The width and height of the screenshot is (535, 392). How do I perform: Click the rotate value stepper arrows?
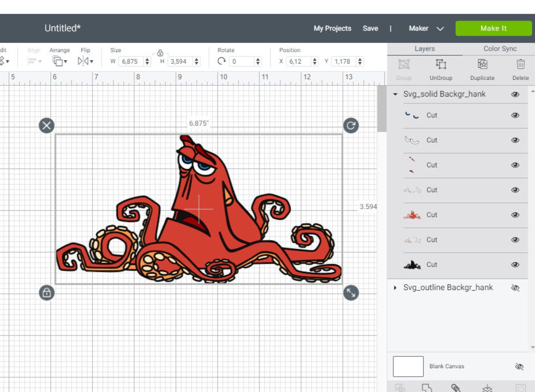258,61
